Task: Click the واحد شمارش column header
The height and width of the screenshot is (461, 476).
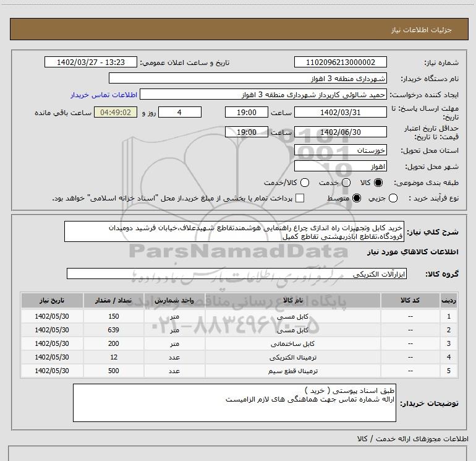Action: [x=174, y=300]
